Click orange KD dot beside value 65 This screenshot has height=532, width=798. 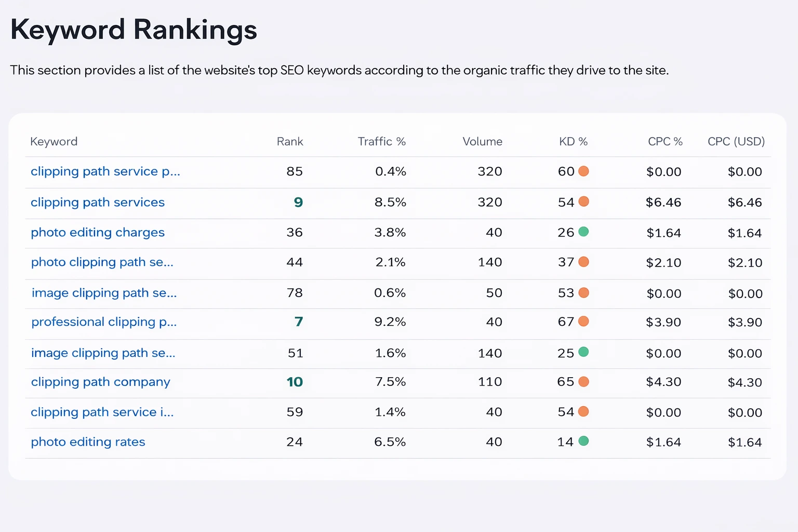coord(583,382)
